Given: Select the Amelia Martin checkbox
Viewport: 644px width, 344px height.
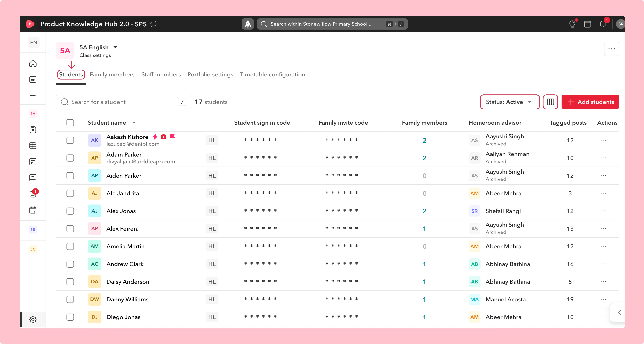Looking at the screenshot, I should pos(70,246).
